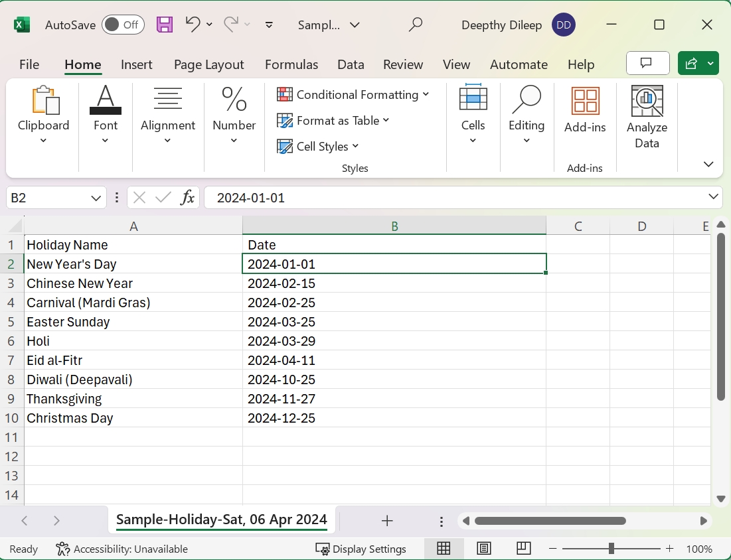Open the Analyze Data tool
731x560 pixels.
pyautogui.click(x=647, y=117)
